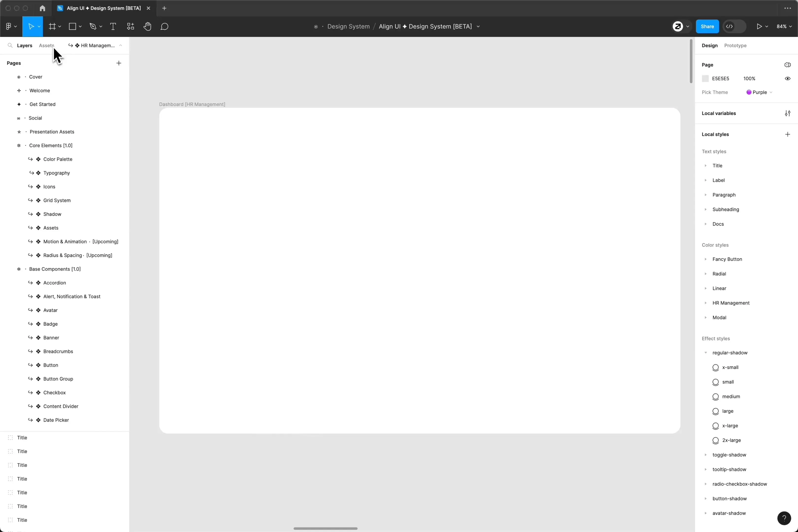Open Local variables settings icon
This screenshot has height=532, width=798.
(x=787, y=113)
